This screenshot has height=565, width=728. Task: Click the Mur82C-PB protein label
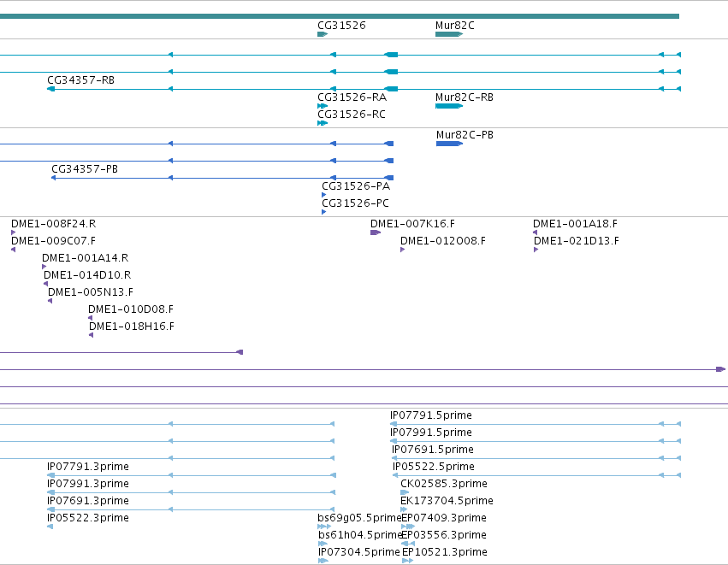[465, 135]
